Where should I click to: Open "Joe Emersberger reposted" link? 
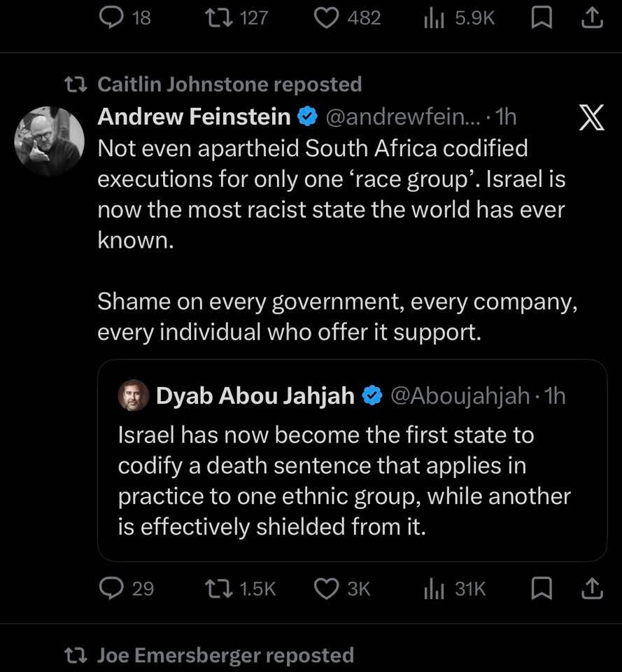tap(225, 655)
